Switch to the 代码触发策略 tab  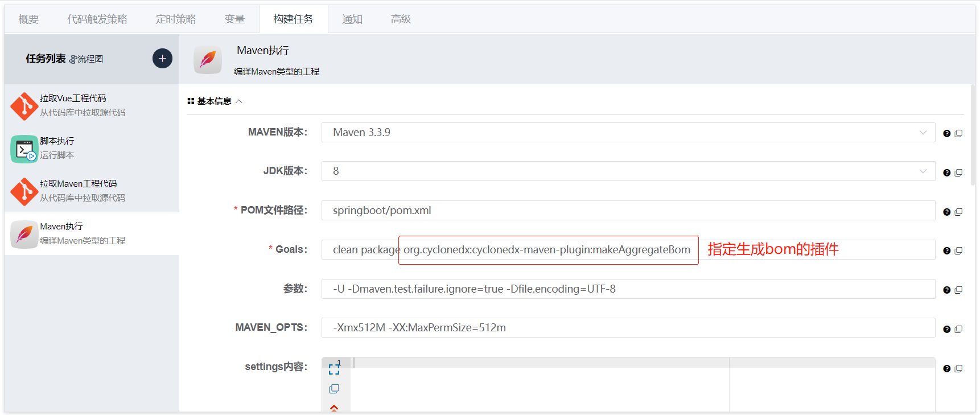point(97,19)
